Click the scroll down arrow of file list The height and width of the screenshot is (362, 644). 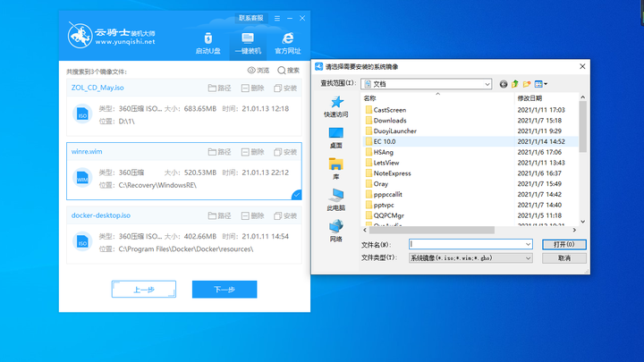pyautogui.click(x=582, y=222)
